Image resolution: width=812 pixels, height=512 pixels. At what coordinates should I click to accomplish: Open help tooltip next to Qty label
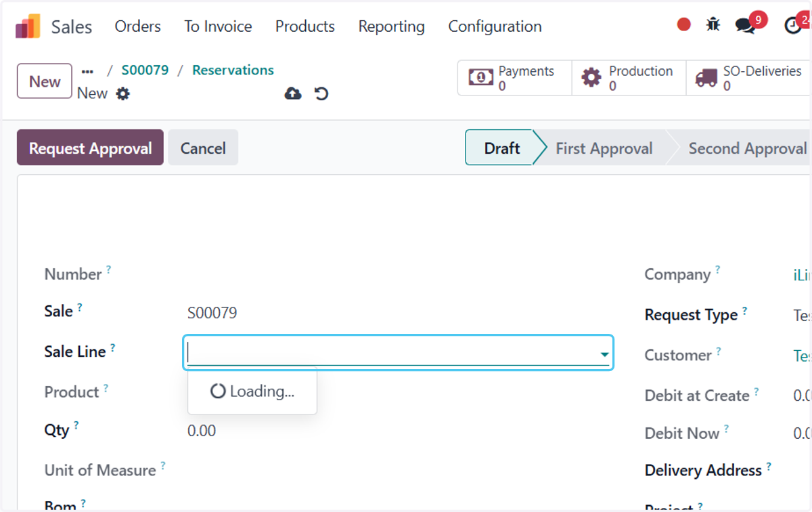(x=76, y=425)
